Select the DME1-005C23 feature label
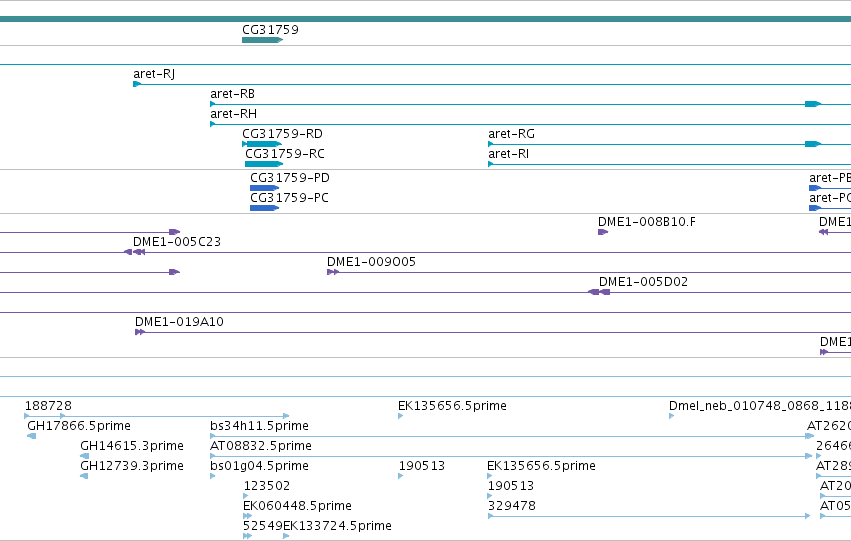Viewport: 851px width, 541px height. 177,242
